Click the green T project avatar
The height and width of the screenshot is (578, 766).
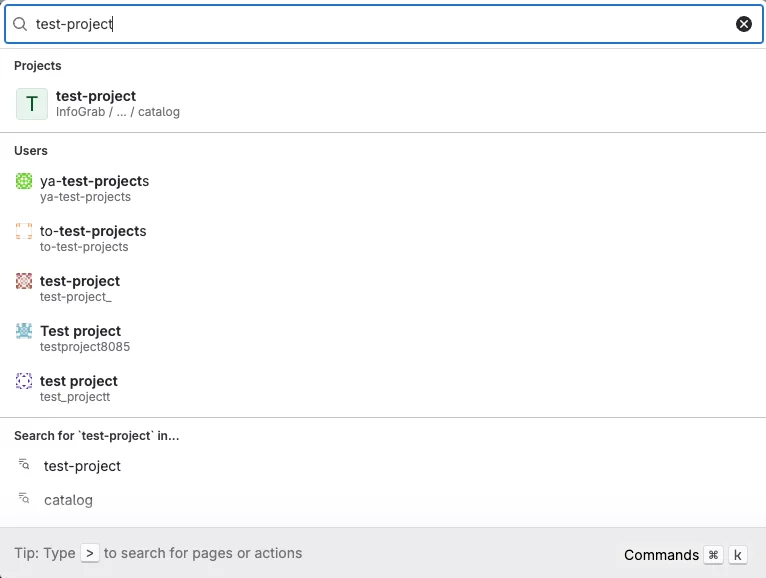click(32, 104)
